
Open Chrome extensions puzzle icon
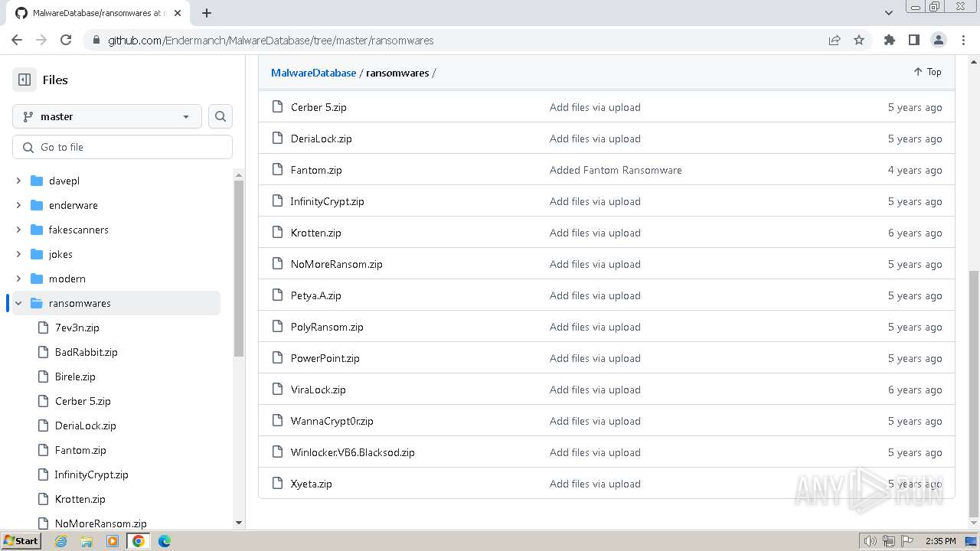click(x=889, y=40)
